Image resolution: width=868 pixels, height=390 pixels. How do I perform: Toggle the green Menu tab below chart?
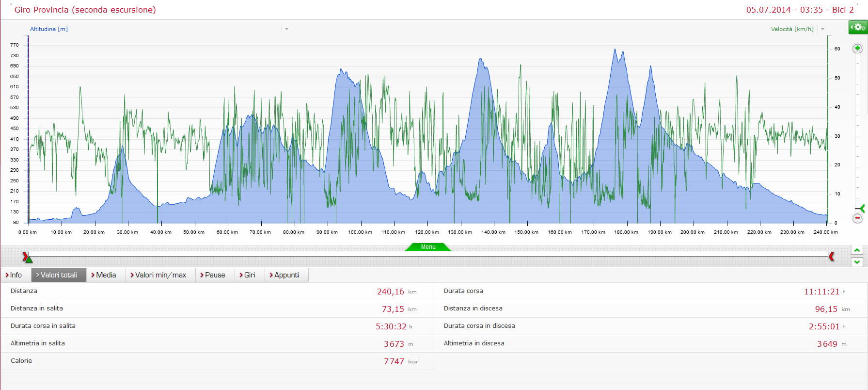coord(428,247)
